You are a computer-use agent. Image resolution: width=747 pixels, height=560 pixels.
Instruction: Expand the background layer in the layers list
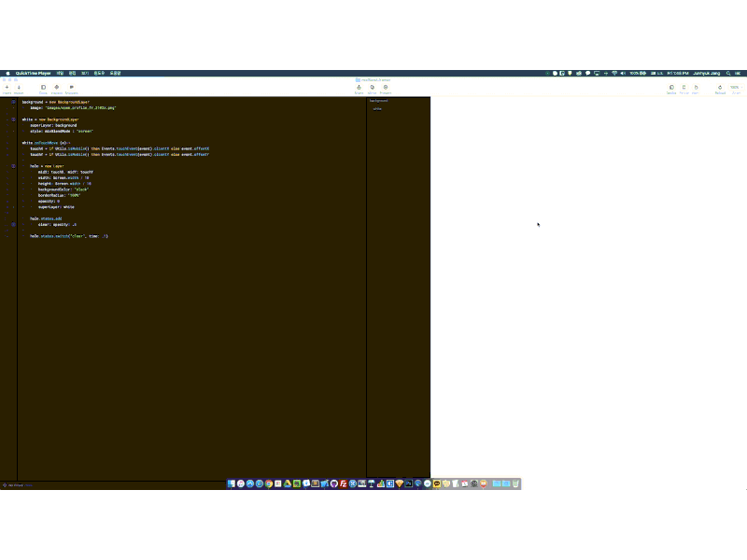(x=371, y=101)
